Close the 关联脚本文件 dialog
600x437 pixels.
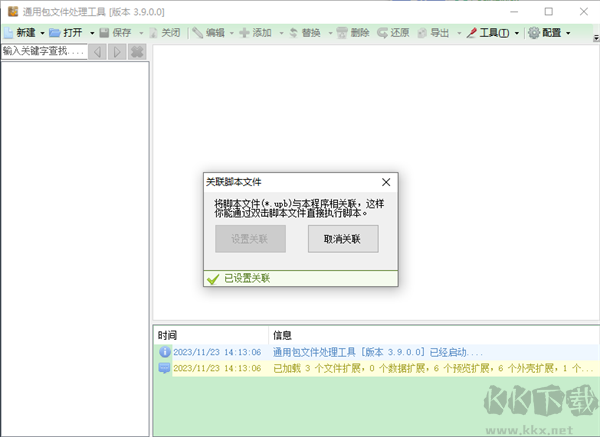pos(386,182)
